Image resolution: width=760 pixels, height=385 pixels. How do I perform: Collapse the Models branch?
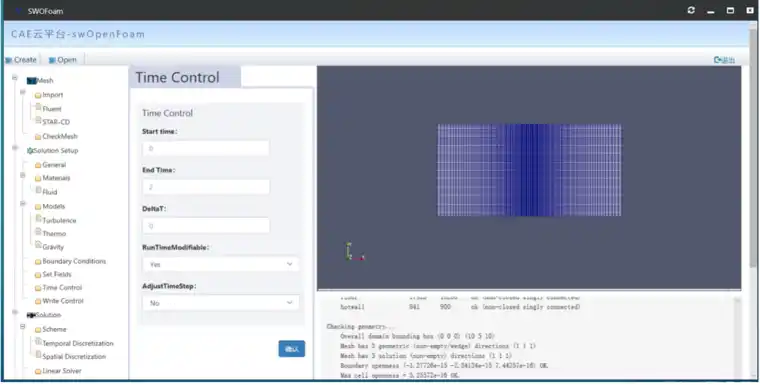22,204
